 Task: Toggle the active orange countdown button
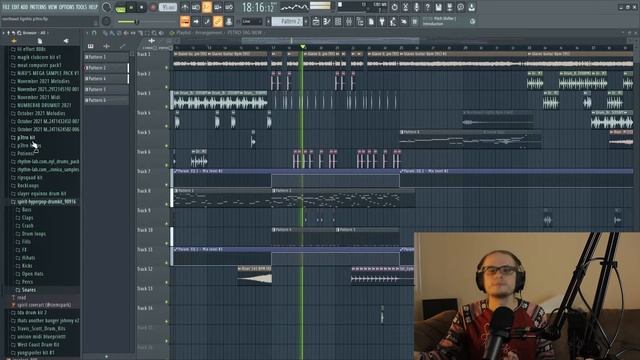point(207,7)
